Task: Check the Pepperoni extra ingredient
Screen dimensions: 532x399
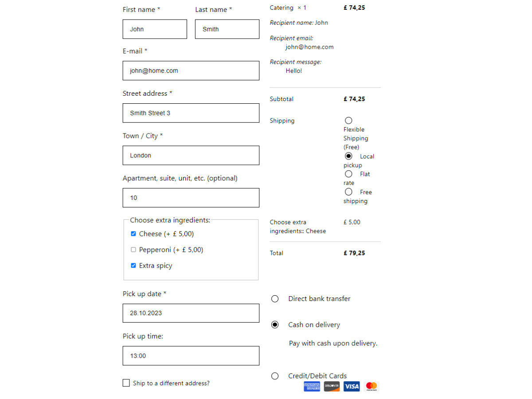Action: tap(133, 250)
